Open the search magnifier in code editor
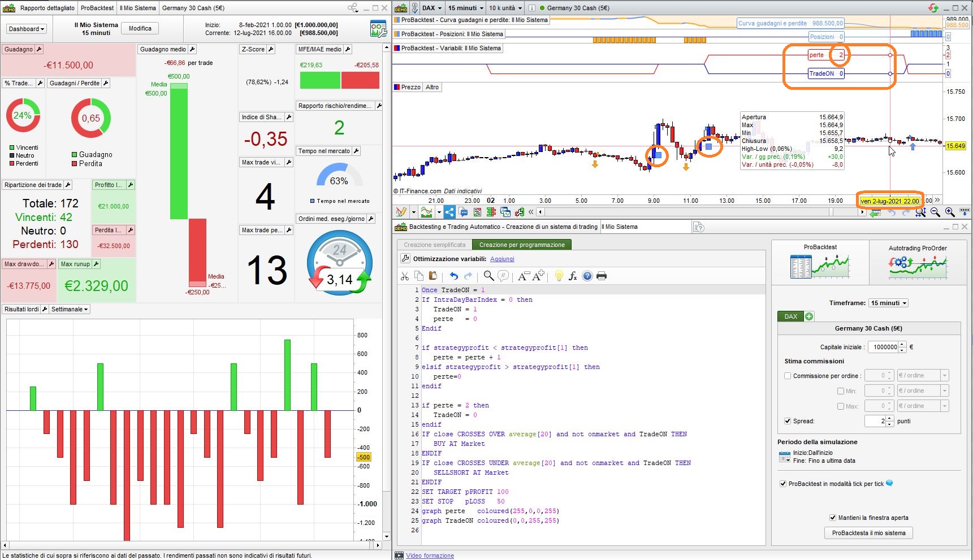 coord(488,276)
